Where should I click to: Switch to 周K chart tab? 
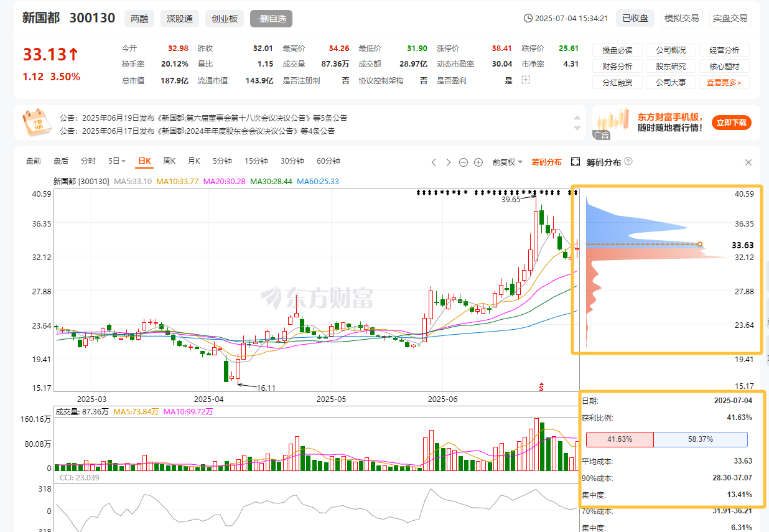[x=169, y=161]
